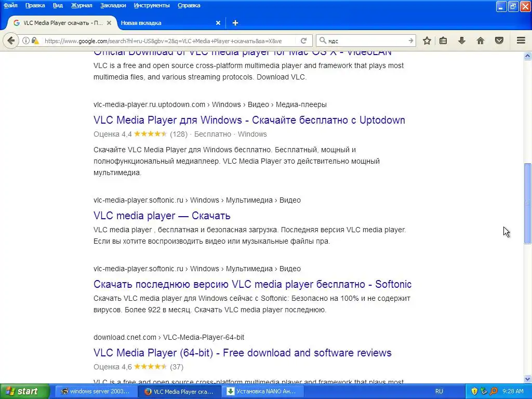
Task: Select the VLC Media Player скачать tab
Action: 63,23
